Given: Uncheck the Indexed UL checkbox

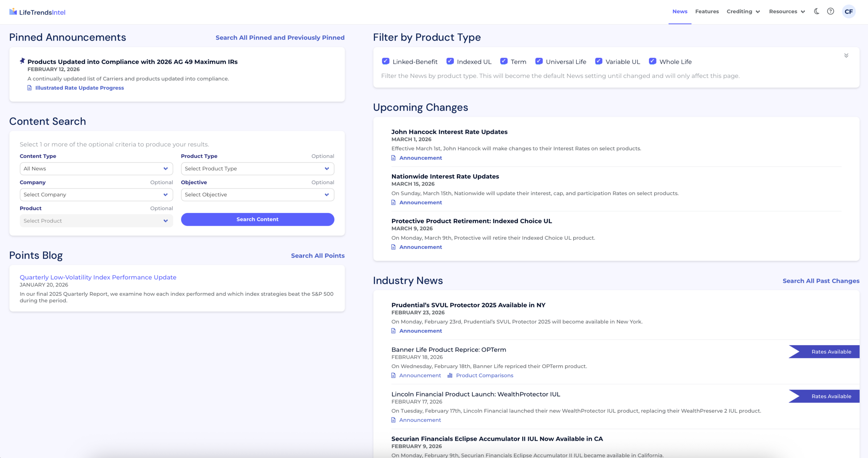Looking at the screenshot, I should [x=450, y=61].
